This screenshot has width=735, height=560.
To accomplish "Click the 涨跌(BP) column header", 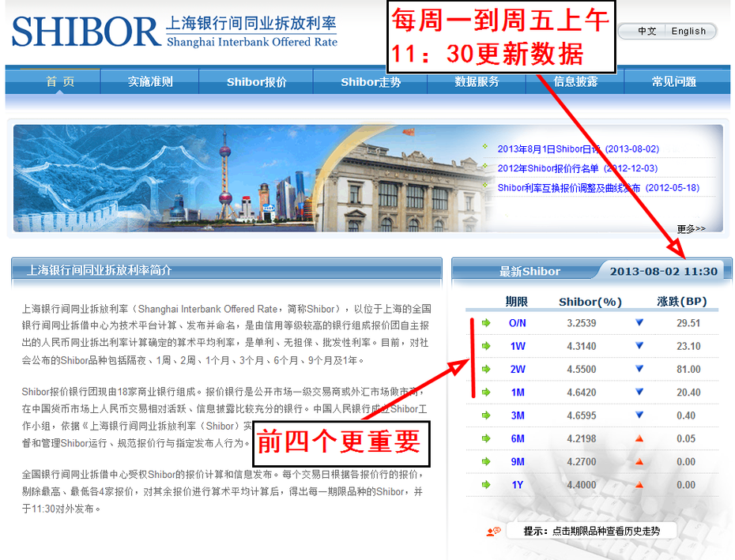I will [681, 302].
